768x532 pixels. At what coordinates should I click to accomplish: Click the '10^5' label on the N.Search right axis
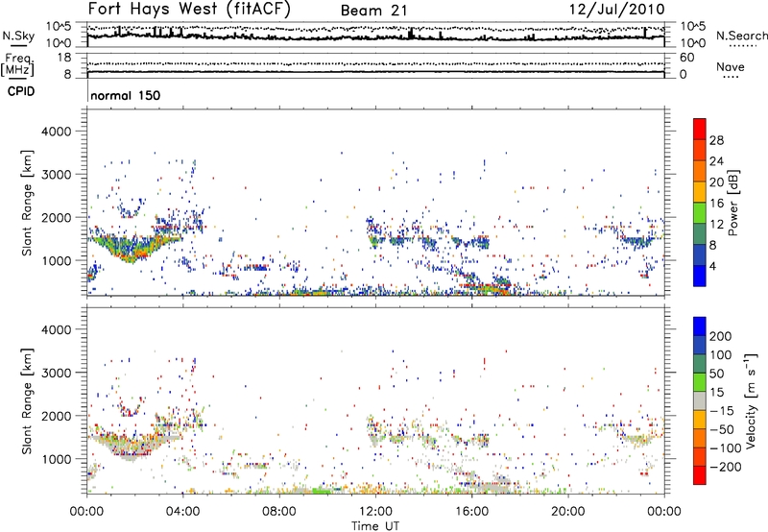click(692, 27)
